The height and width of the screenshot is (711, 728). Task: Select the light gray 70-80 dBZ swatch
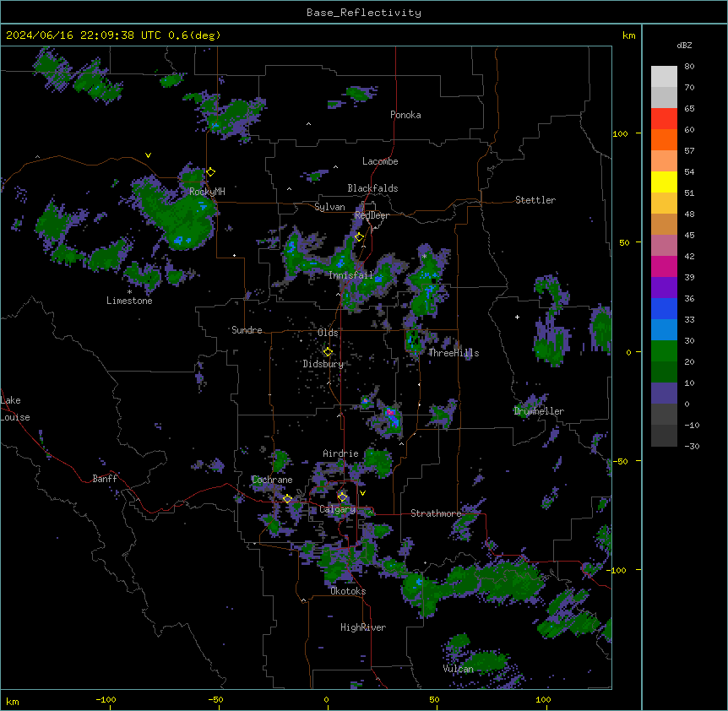(664, 77)
